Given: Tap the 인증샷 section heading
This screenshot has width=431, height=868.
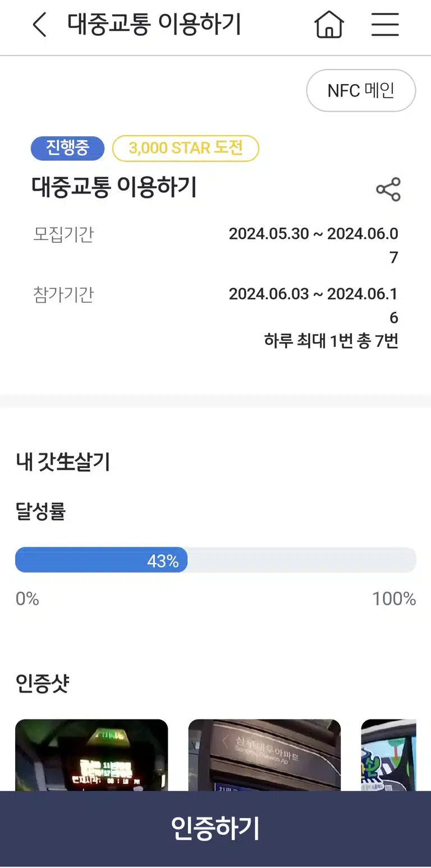Looking at the screenshot, I should click(43, 684).
